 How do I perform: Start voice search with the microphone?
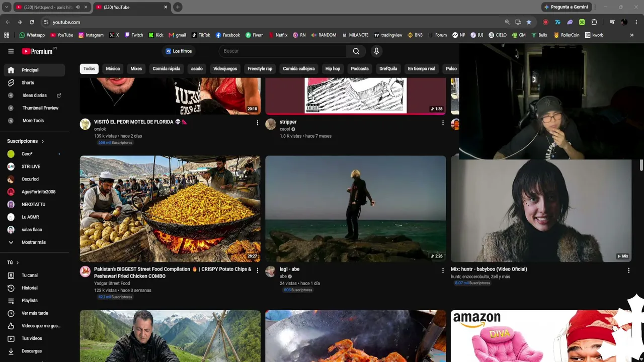pyautogui.click(x=376, y=51)
